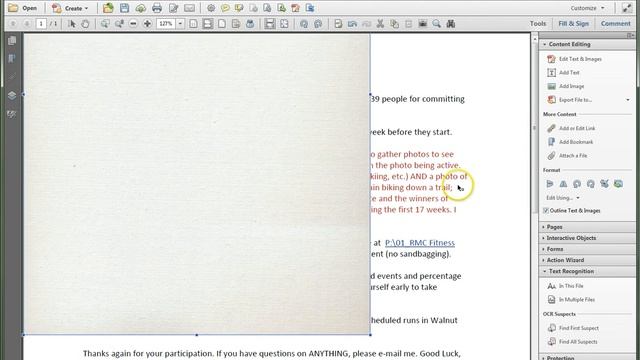Image resolution: width=640 pixels, height=360 pixels.
Task: Click the flip vertical triangle format icon
Action: point(563,184)
